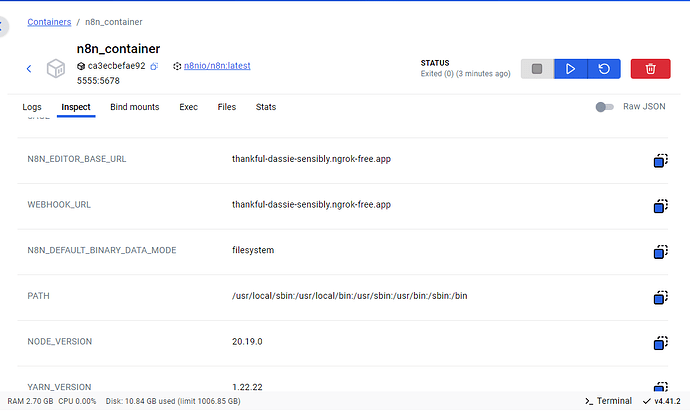The image size is (690, 411).
Task: Copy the N8N_DEFAULT_BINARY_DATA_MODE value
Action: tap(661, 252)
